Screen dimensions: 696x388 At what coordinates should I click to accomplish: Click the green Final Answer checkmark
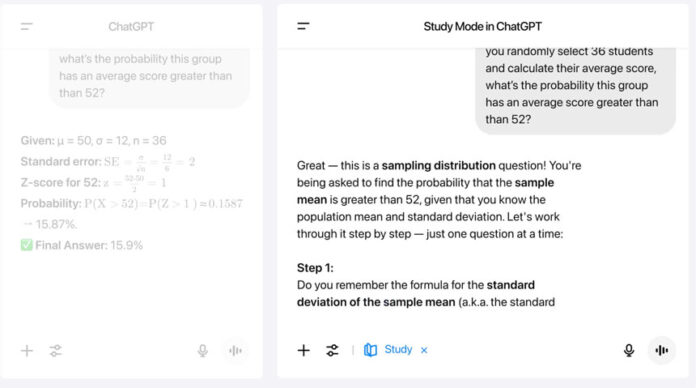click(27, 245)
